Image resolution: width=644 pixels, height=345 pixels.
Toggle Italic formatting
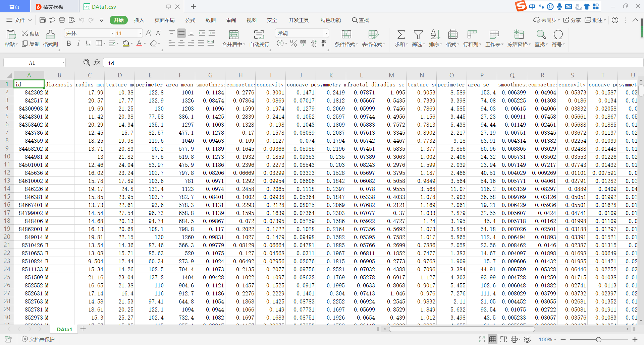click(x=78, y=44)
